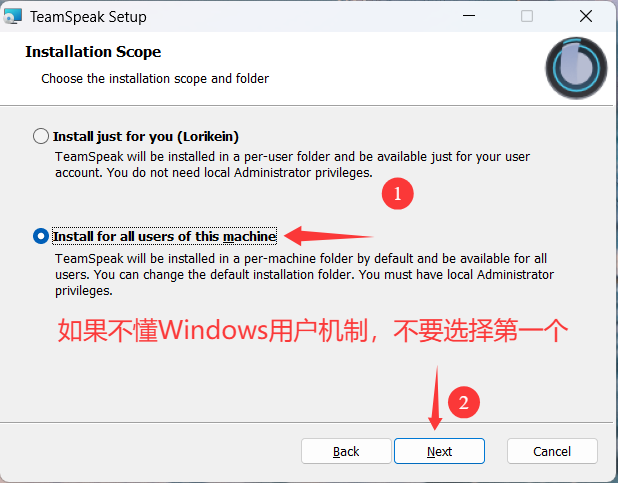Screen dimensions: 618x483
Task: Click the round TeamSpeak logo in header
Action: pos(576,67)
